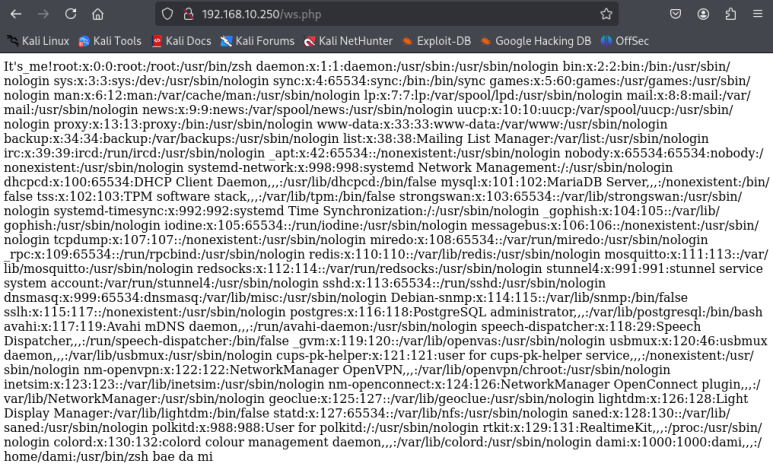Go back with the browser back arrow
The height and width of the screenshot is (473, 773).
pos(16,14)
